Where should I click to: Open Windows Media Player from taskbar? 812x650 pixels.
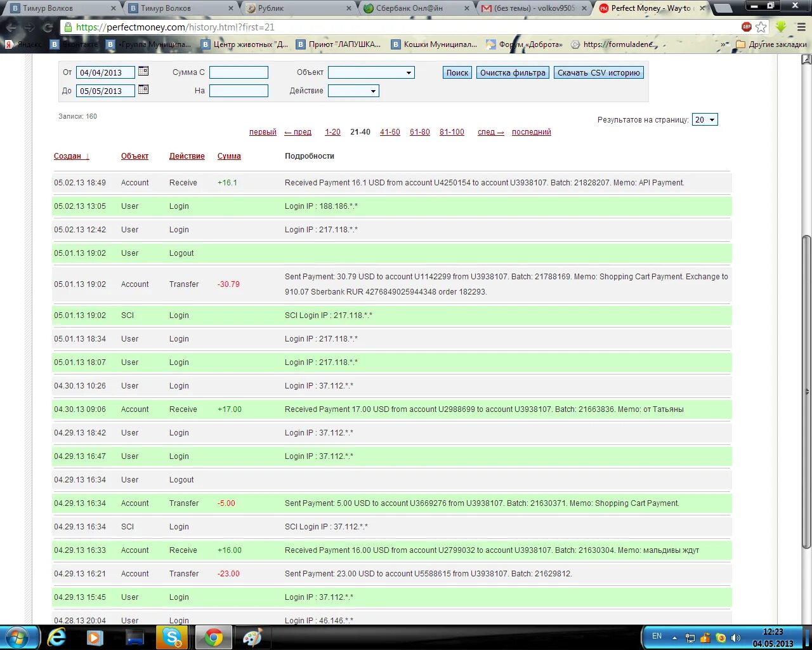(x=95, y=637)
